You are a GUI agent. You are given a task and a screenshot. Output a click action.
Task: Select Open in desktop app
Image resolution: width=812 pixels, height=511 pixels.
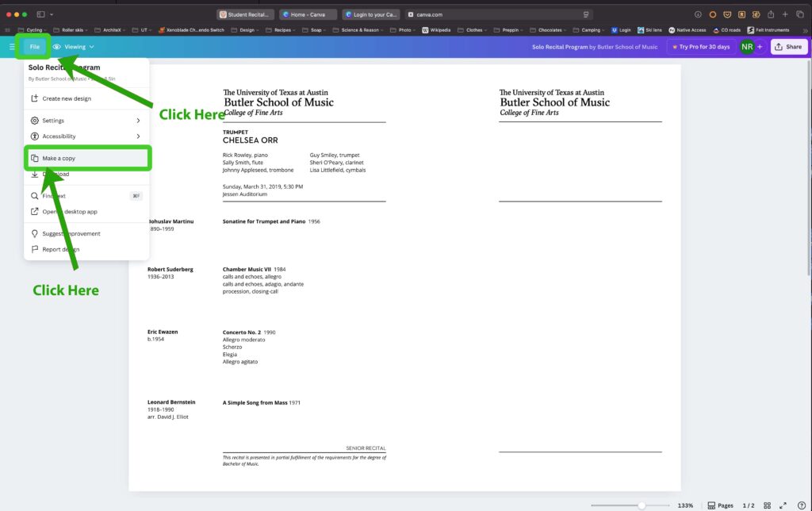(70, 211)
